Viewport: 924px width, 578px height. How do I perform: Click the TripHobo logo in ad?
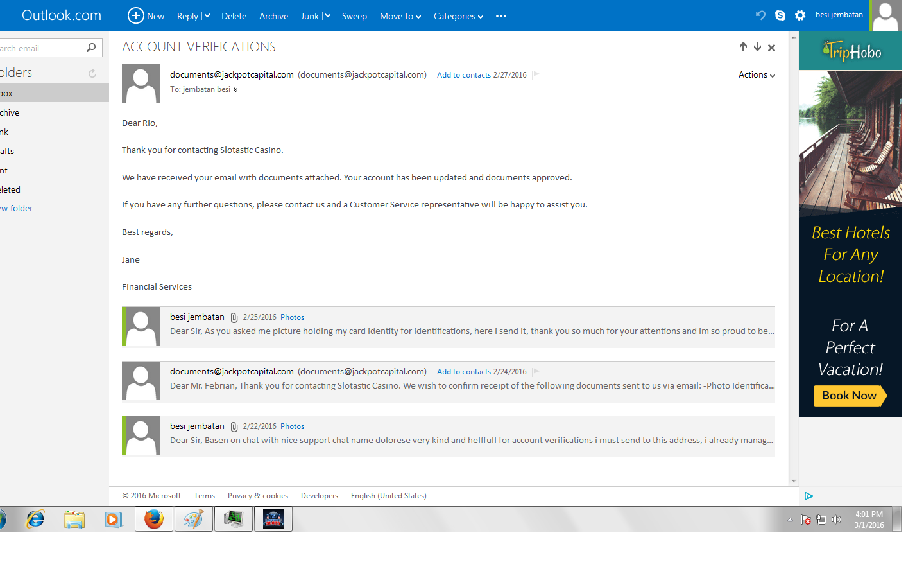tap(852, 51)
